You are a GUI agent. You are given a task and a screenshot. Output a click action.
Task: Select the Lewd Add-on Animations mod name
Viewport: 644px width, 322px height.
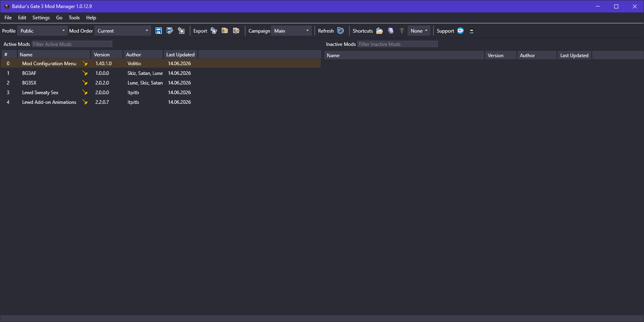(49, 102)
